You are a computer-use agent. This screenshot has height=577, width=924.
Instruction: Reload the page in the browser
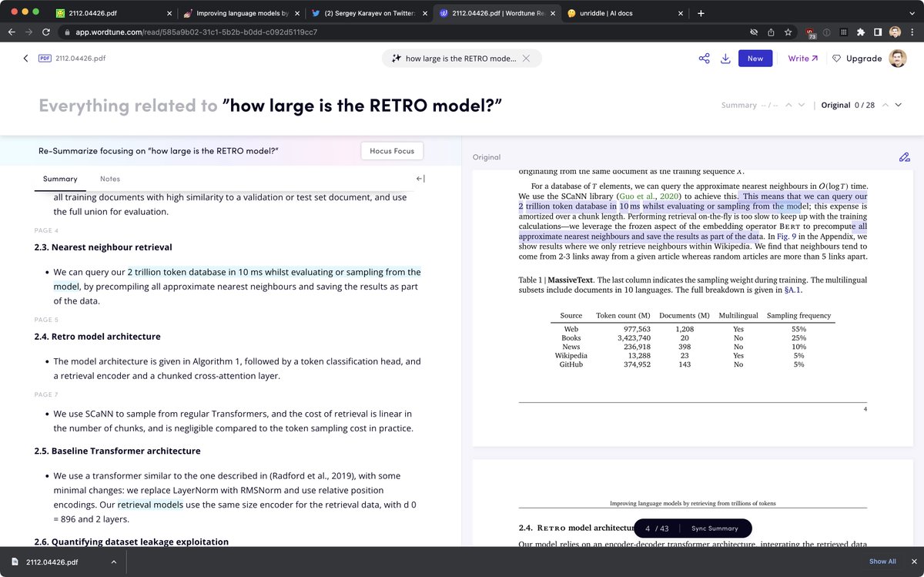(46, 32)
